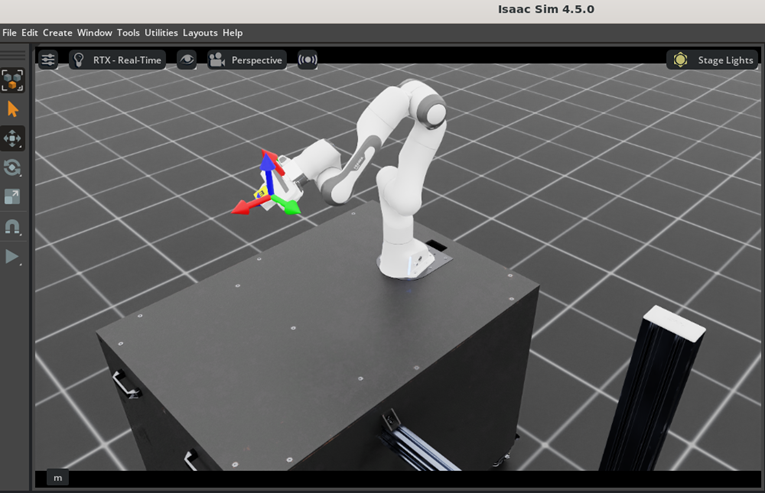The height and width of the screenshot is (493, 765).
Task: Choose the Rotate tool in left toolbar
Action: tap(13, 168)
